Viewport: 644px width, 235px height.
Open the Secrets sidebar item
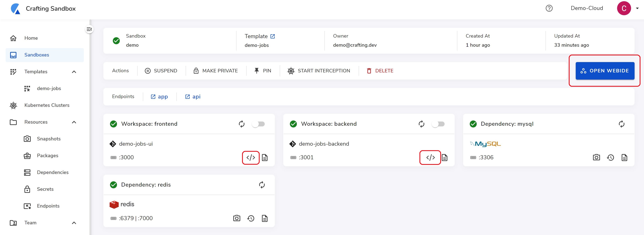(x=45, y=189)
